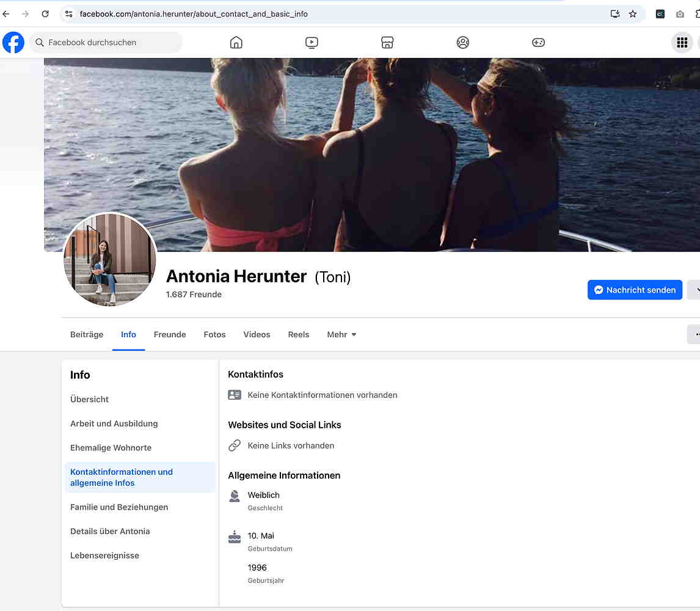
Task: View the profile picture of Antonia Herunter
Action: pos(110,260)
